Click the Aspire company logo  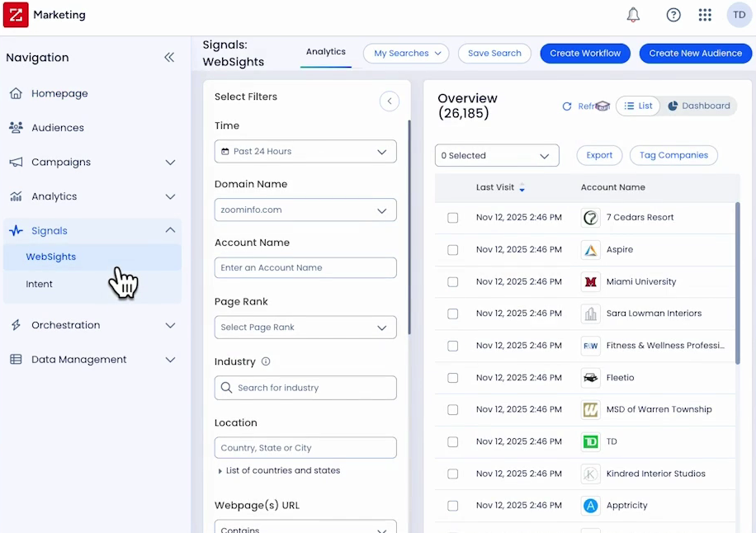coord(590,250)
